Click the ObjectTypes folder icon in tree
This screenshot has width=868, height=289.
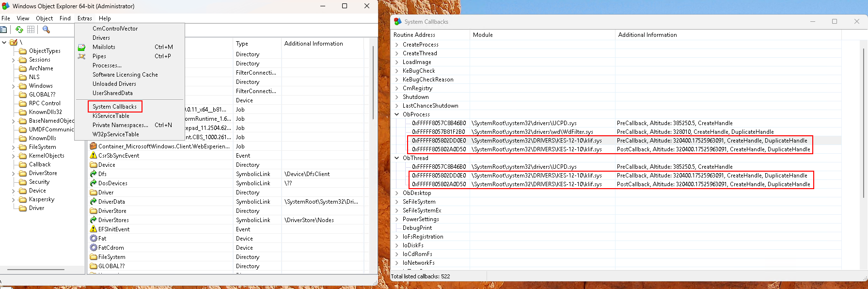pos(23,51)
